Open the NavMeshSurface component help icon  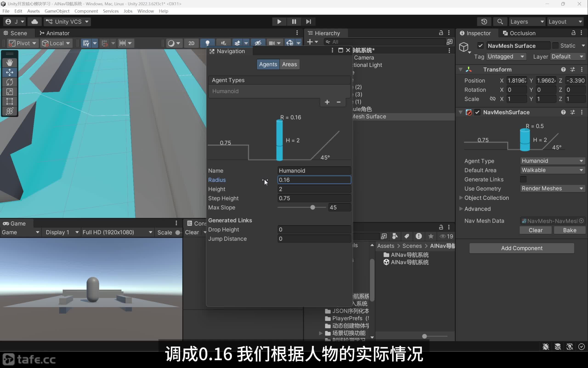(x=563, y=112)
